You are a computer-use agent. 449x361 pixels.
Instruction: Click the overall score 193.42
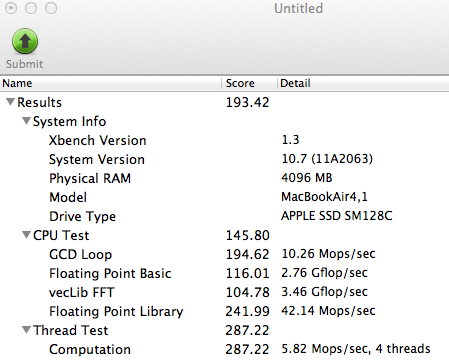247,102
